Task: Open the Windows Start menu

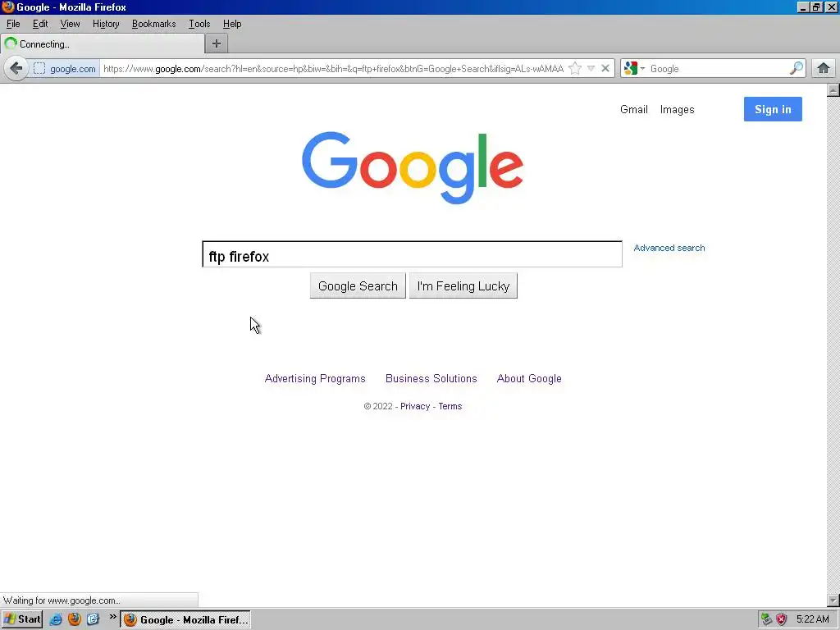Action: coord(22,619)
